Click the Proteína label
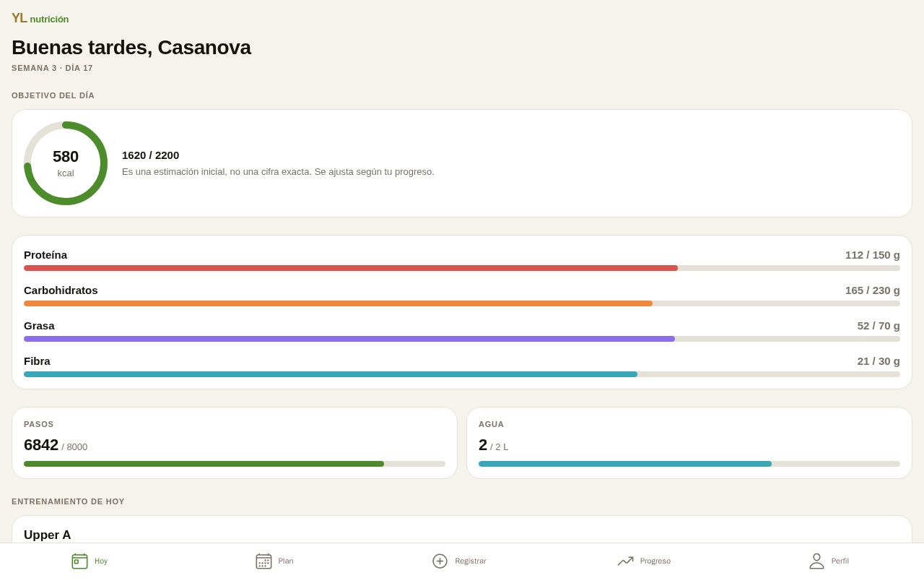Screen dimensions: 924x578 tap(45, 255)
